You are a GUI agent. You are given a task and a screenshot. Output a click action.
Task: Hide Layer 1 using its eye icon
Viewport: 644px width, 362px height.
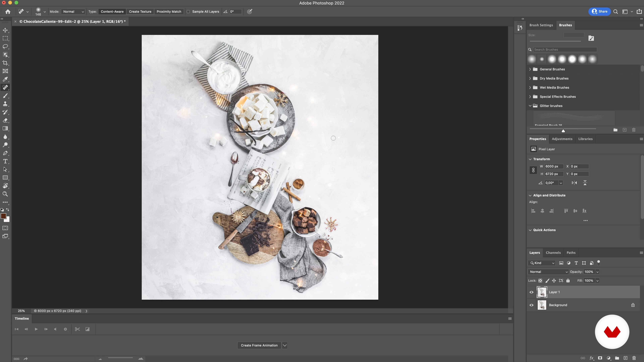coord(531,292)
